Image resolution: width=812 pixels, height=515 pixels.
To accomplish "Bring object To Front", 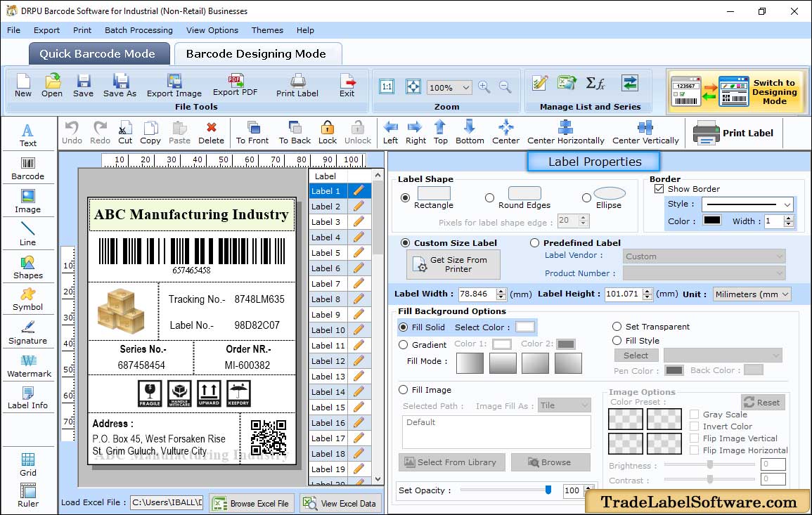I will (252, 133).
